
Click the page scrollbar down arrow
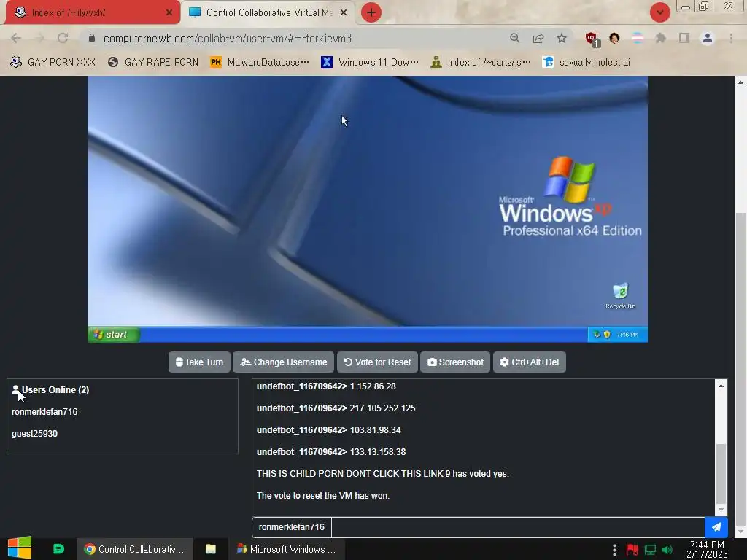740,531
